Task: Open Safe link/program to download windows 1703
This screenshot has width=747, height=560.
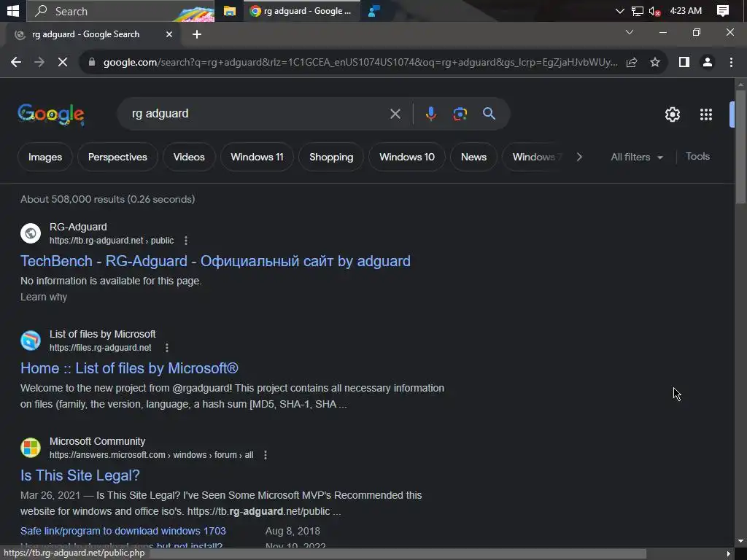Action: 123,531
